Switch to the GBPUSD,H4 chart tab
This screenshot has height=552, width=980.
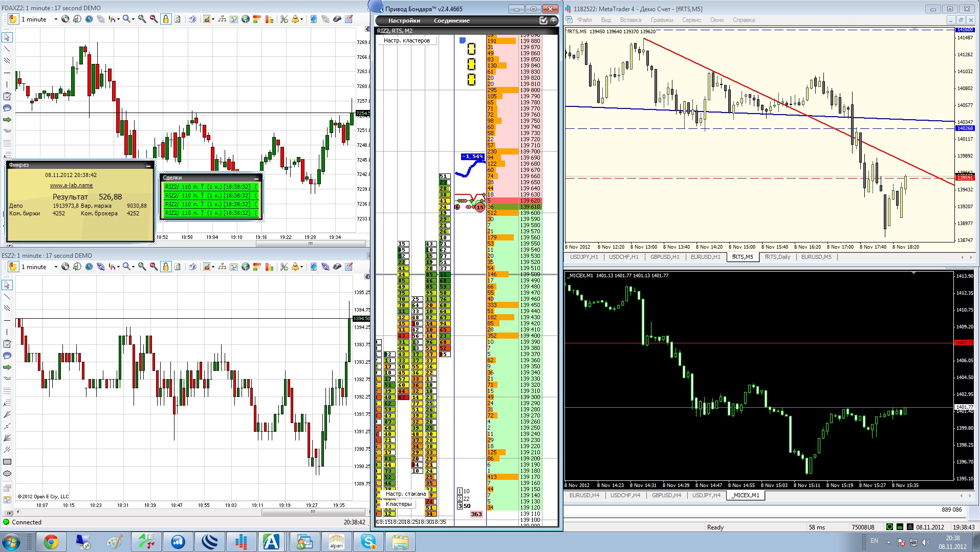[x=666, y=495]
